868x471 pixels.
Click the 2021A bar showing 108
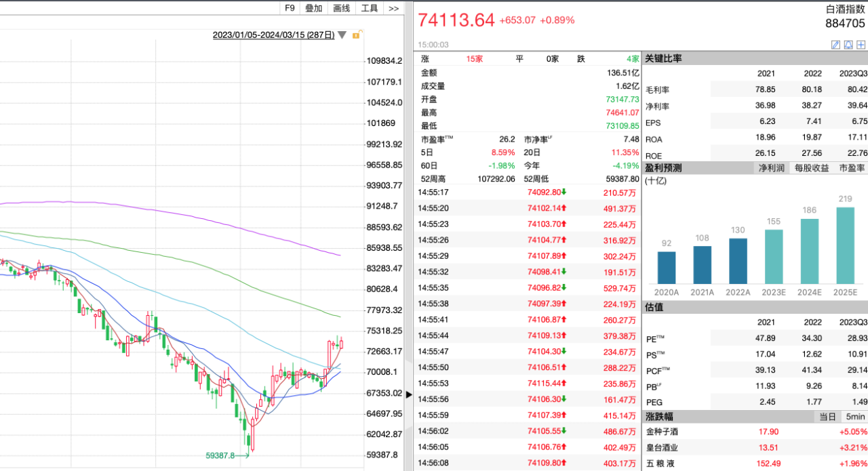[703, 265]
